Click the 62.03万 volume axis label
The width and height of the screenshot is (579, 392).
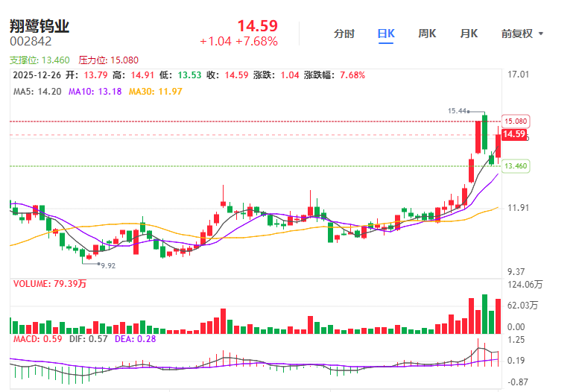tap(522, 306)
